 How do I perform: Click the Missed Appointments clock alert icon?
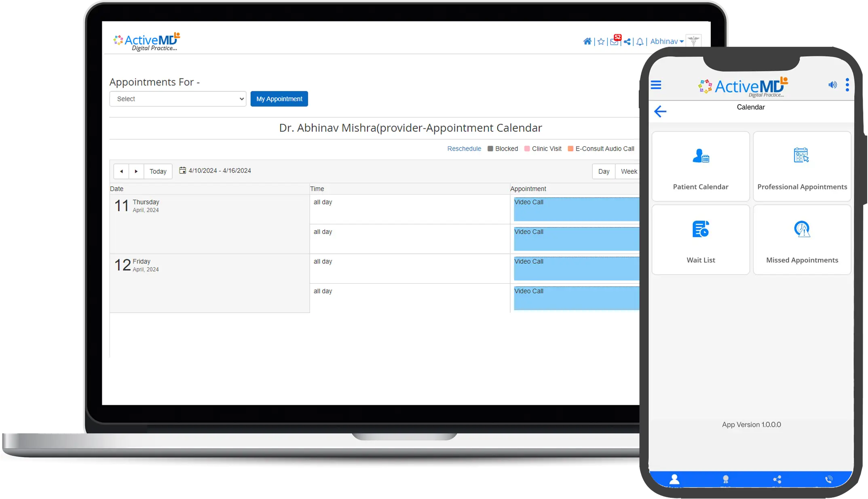tap(802, 229)
